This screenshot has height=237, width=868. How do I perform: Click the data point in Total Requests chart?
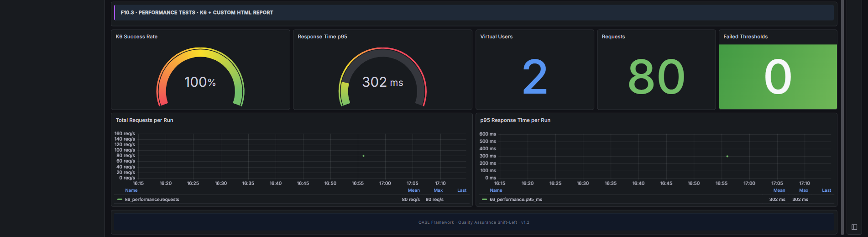pos(363,156)
